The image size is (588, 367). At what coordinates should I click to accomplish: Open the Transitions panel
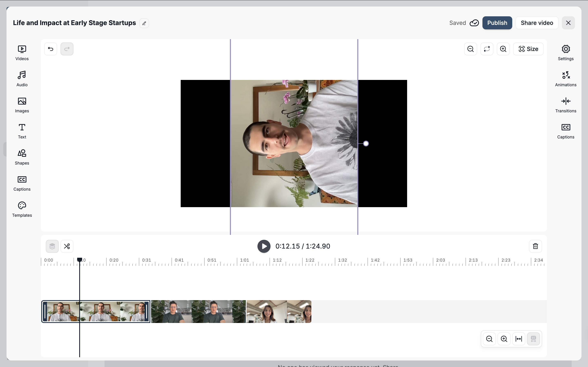pyautogui.click(x=565, y=105)
